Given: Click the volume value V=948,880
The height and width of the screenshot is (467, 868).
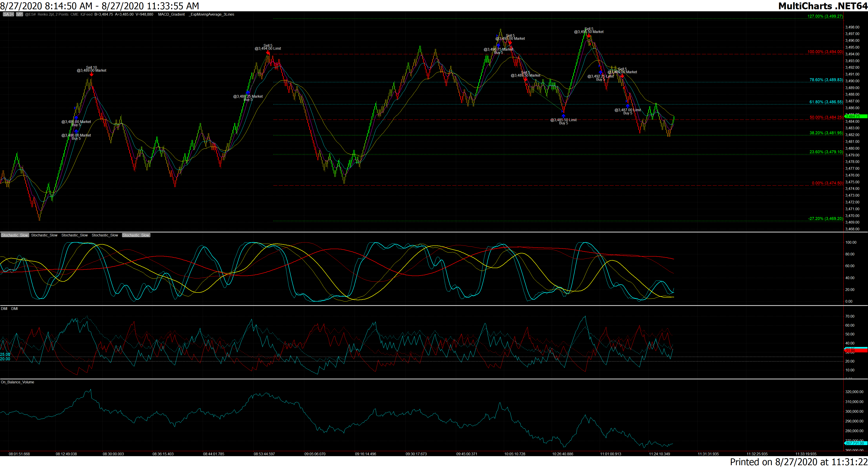Looking at the screenshot, I should tap(144, 14).
